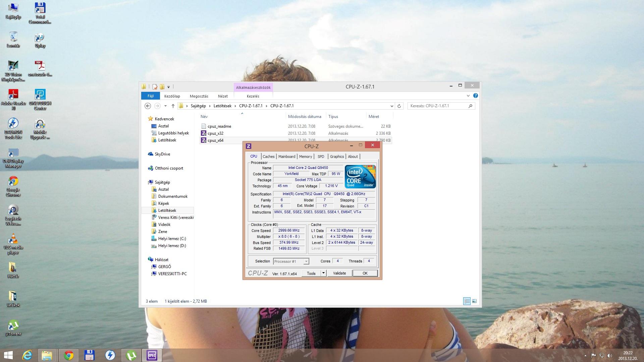Launch the µTorrent desktop shortcut

[13, 328]
